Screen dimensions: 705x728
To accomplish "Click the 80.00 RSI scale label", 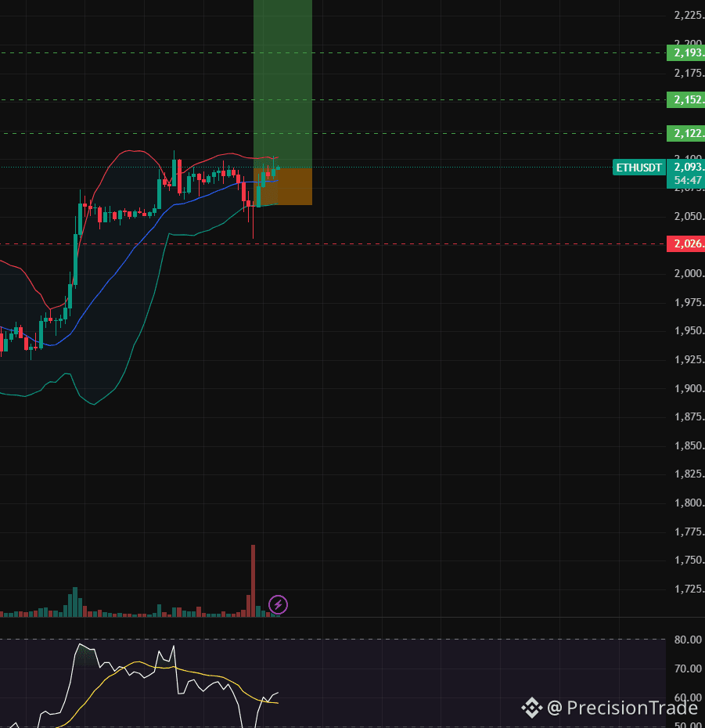I will [688, 640].
